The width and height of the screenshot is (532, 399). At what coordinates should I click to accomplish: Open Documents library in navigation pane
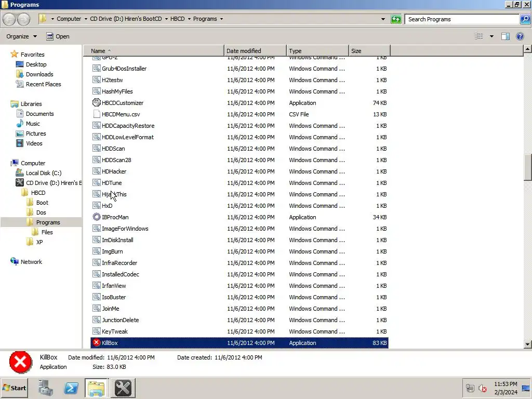coord(39,114)
